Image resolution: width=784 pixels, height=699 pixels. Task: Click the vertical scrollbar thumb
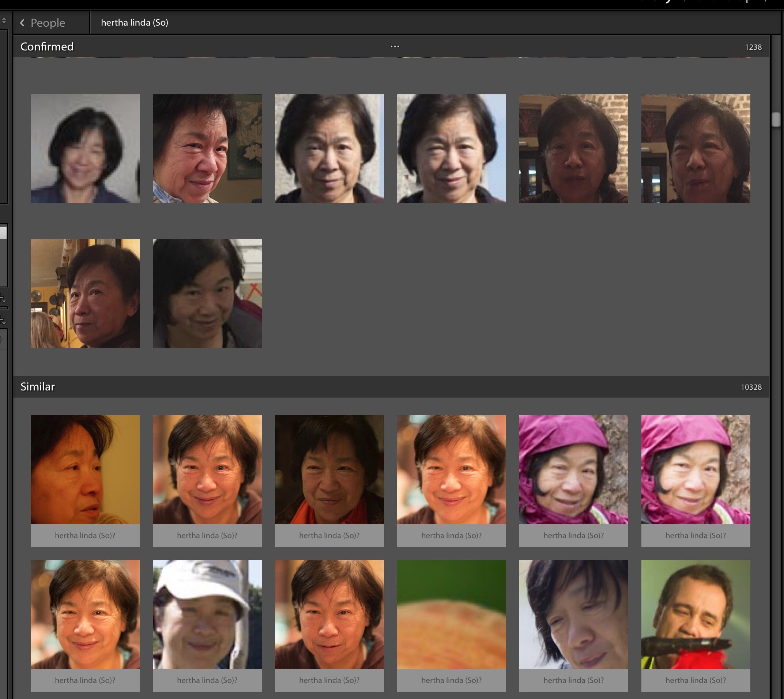coord(776,119)
